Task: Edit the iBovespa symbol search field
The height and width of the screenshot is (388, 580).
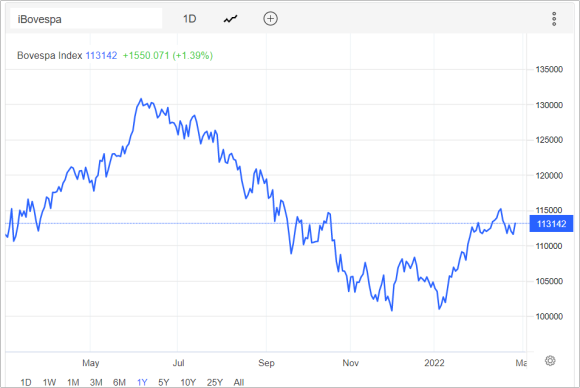Action: (86, 19)
